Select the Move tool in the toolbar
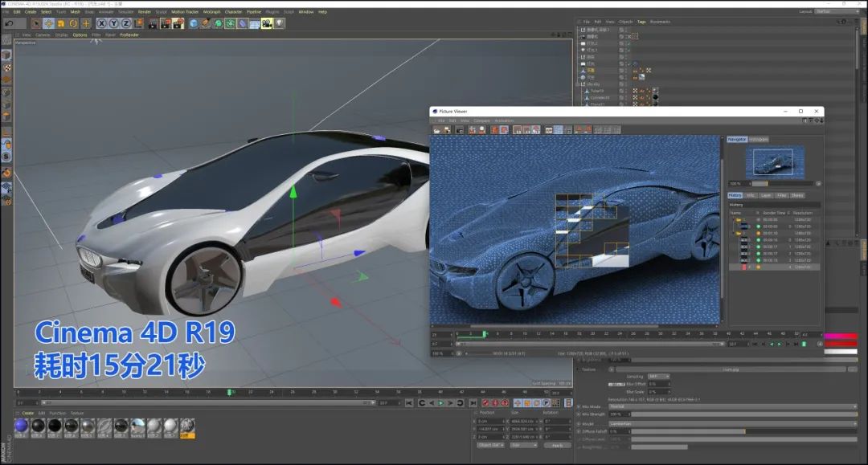The width and height of the screenshot is (868, 465). [x=48, y=23]
